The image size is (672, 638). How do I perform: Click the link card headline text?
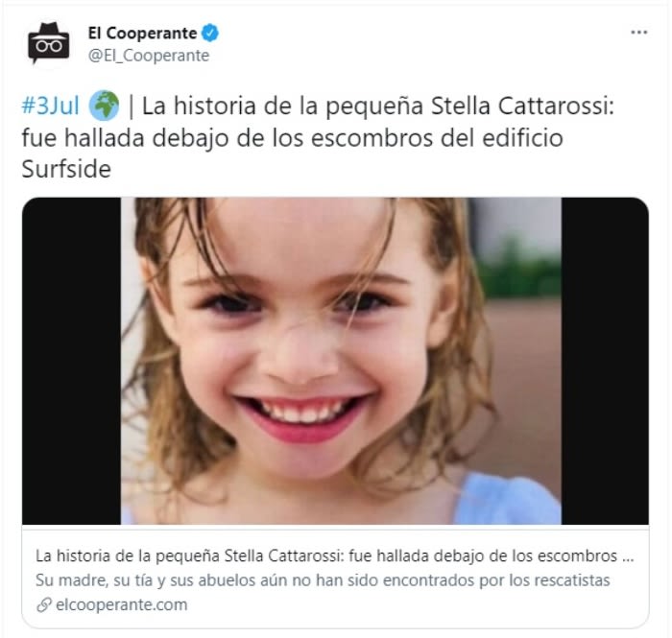[x=334, y=555]
